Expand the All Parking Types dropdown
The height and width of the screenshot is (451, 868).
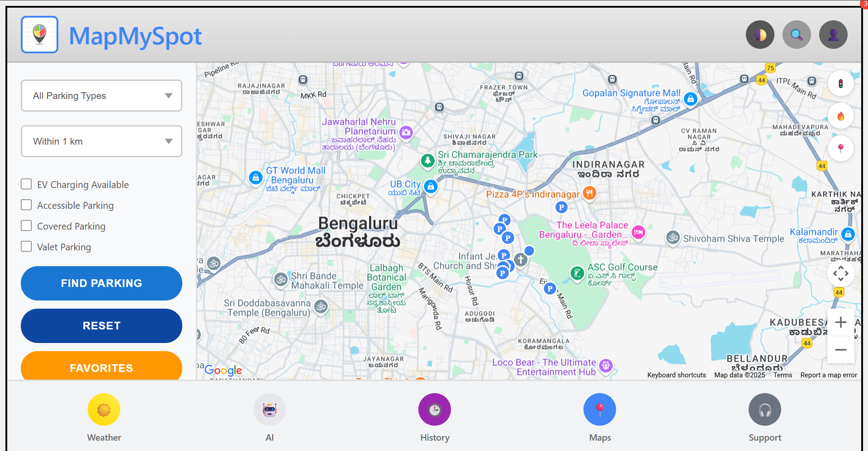click(x=101, y=95)
